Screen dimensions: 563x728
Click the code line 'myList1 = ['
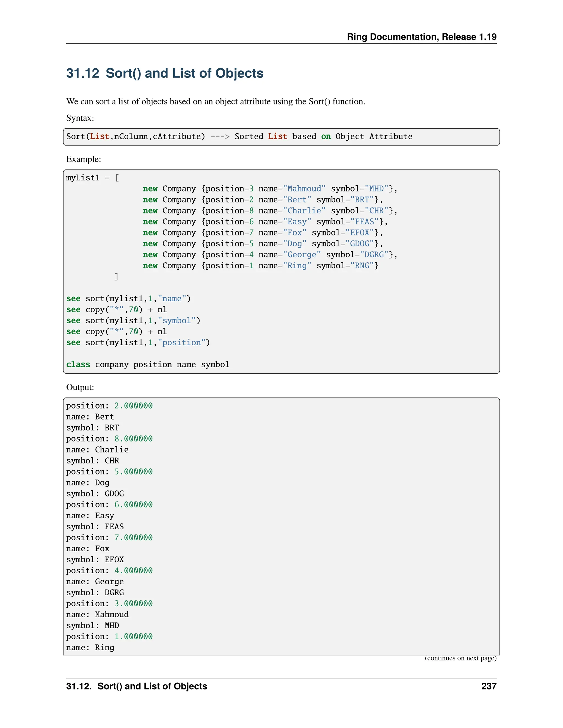click(92, 178)
